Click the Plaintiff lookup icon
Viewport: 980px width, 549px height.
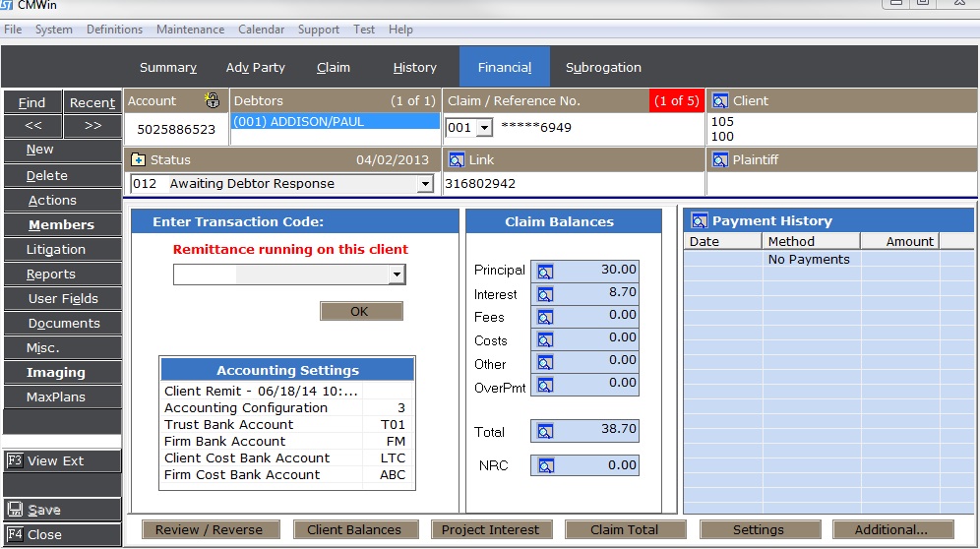coord(719,159)
